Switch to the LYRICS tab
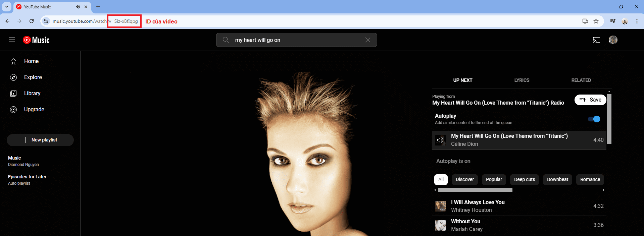The height and width of the screenshot is (236, 644). point(522,80)
